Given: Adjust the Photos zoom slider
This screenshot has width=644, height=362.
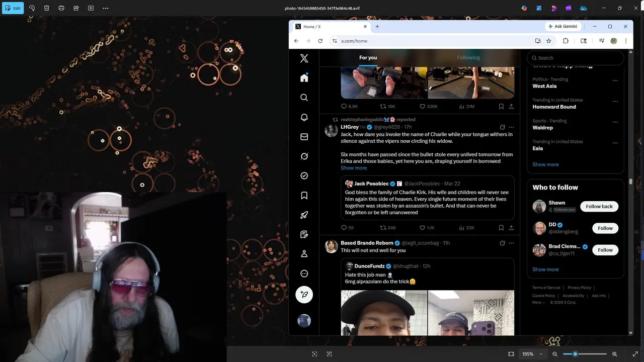Looking at the screenshot, I should coord(585,354).
